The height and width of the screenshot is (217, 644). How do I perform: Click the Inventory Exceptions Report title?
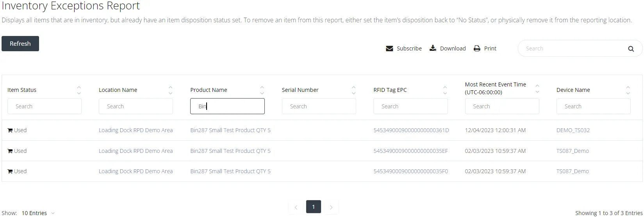71,6
